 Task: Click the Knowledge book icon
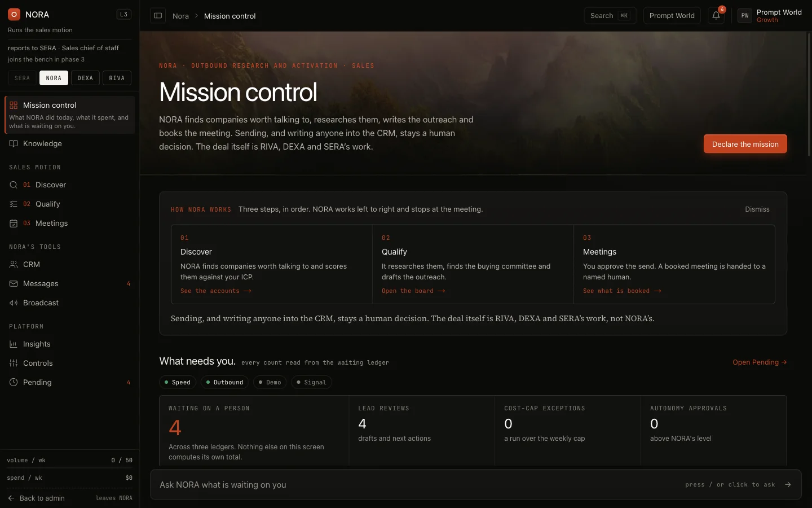14,143
